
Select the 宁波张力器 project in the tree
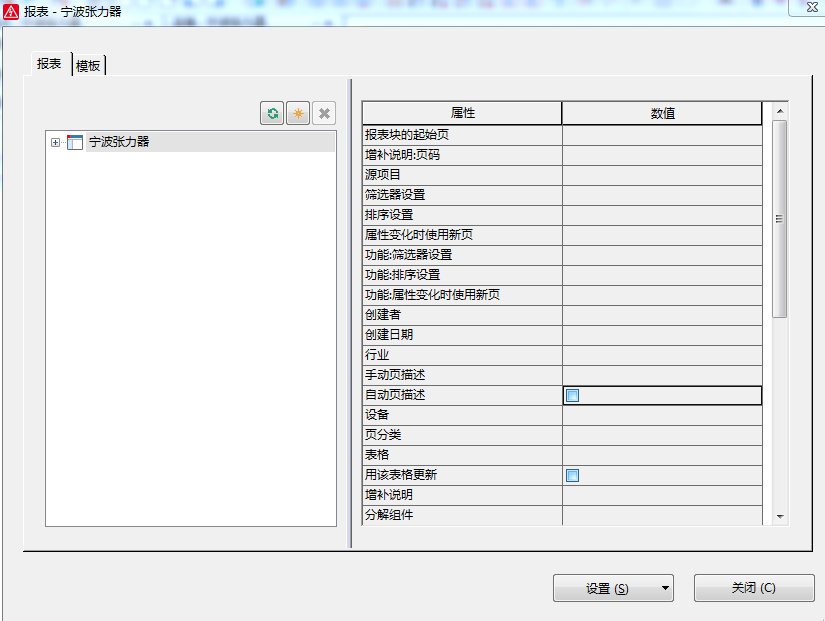point(119,142)
